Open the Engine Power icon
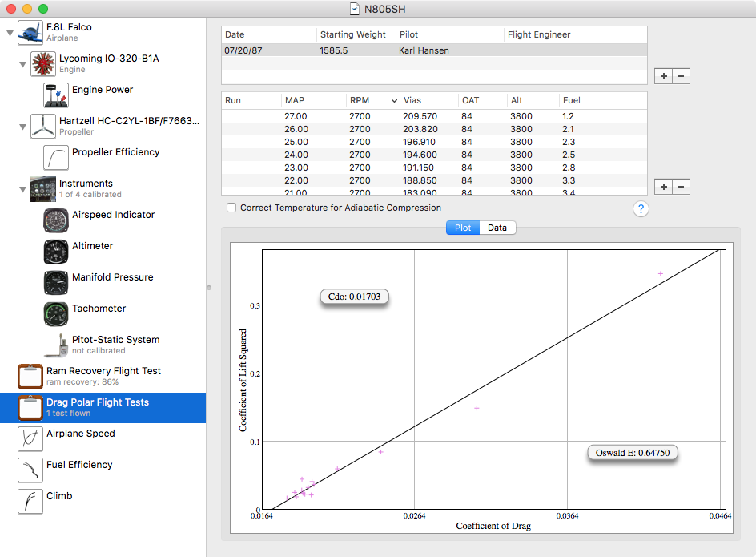This screenshot has width=756, height=557. [x=56, y=95]
